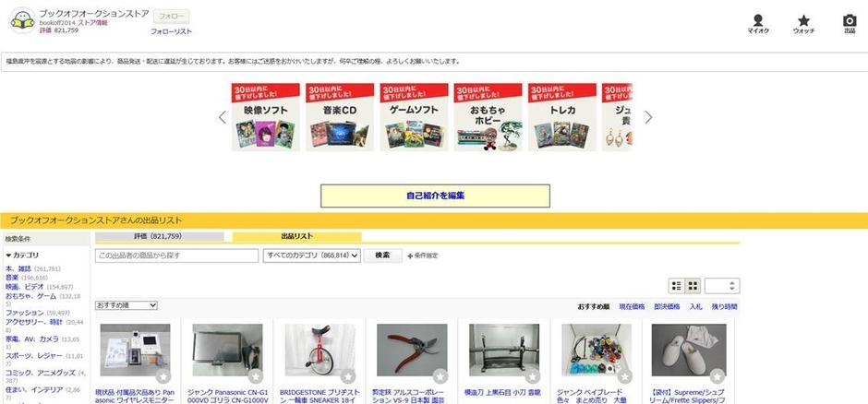868x404 pixels.
Task: Add unicycle item to watchlist star
Action: tap(347, 376)
